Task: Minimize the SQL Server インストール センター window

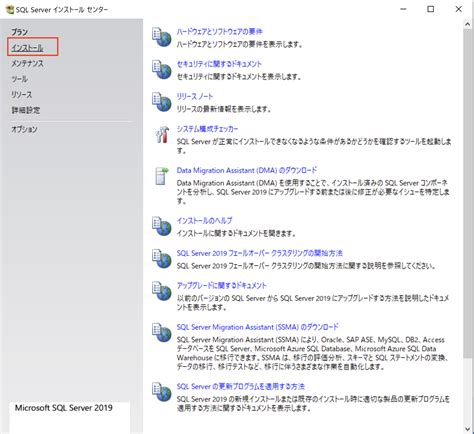Action: (x=403, y=9)
